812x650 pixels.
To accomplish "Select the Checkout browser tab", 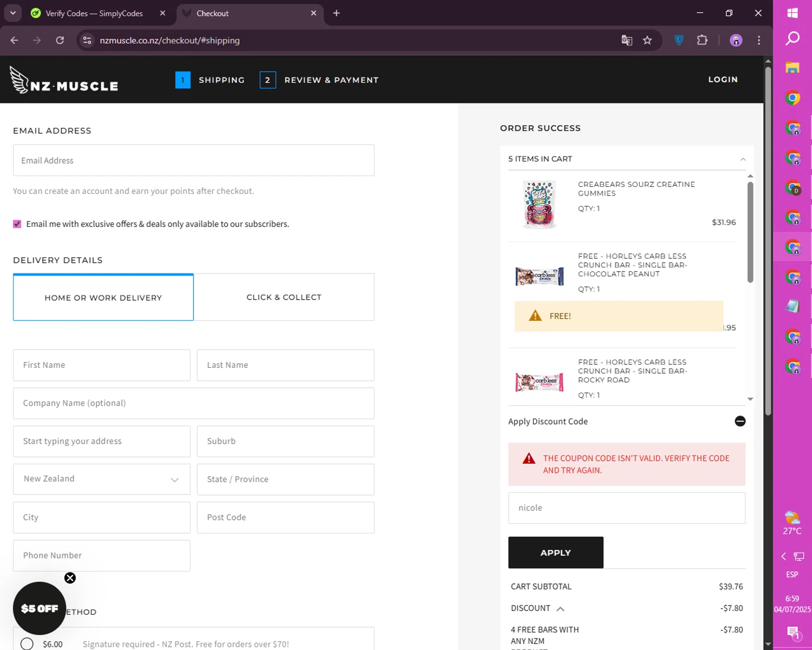I will click(250, 13).
